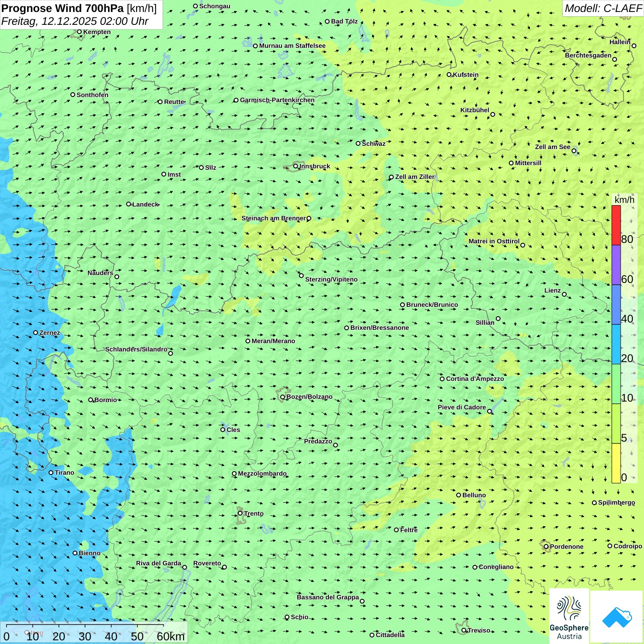Select the yellow-green 5–10 km/h legend segment
This screenshot has height=644, width=644.
[616, 424]
